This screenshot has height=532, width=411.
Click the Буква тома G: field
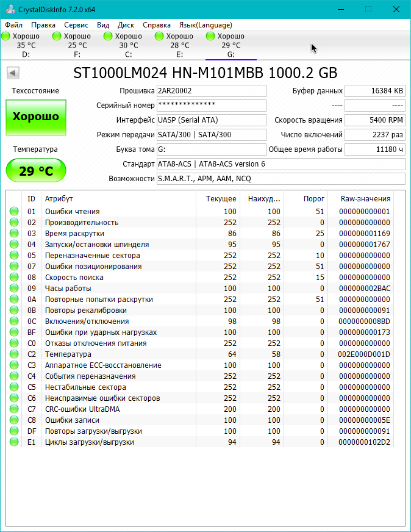click(211, 149)
